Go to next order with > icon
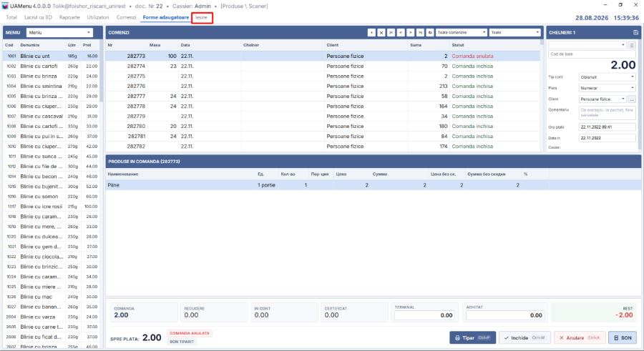 click(x=410, y=32)
